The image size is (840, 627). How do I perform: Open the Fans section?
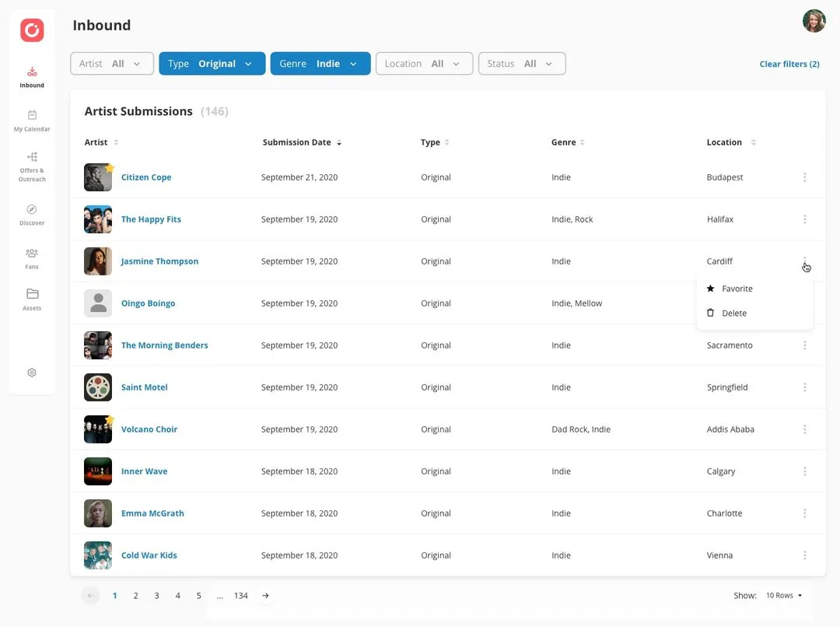32,259
